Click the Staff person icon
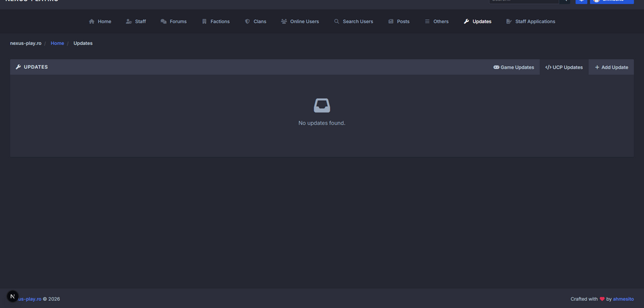Image resolution: width=644 pixels, height=308 pixels. [129, 21]
